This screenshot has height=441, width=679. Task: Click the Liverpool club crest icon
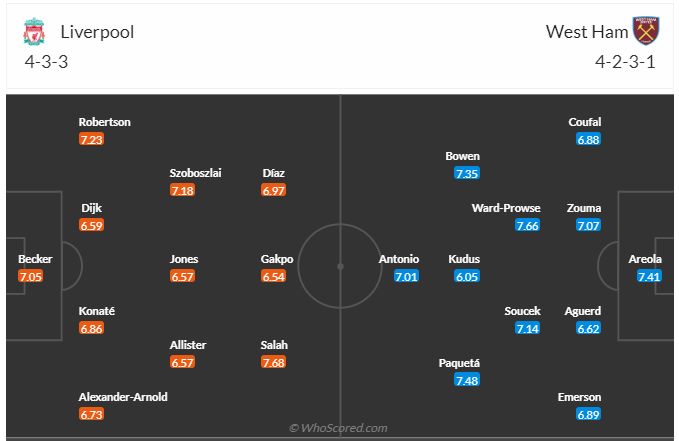coord(35,31)
